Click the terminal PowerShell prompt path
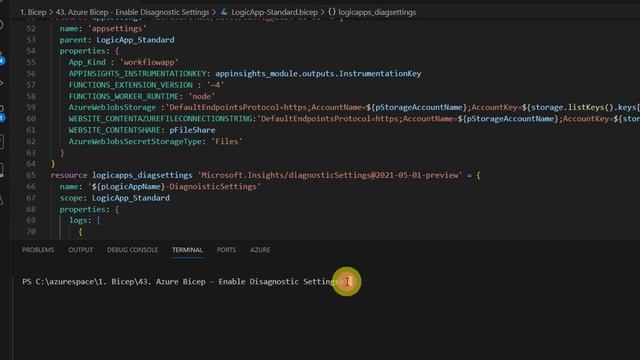 [x=181, y=282]
